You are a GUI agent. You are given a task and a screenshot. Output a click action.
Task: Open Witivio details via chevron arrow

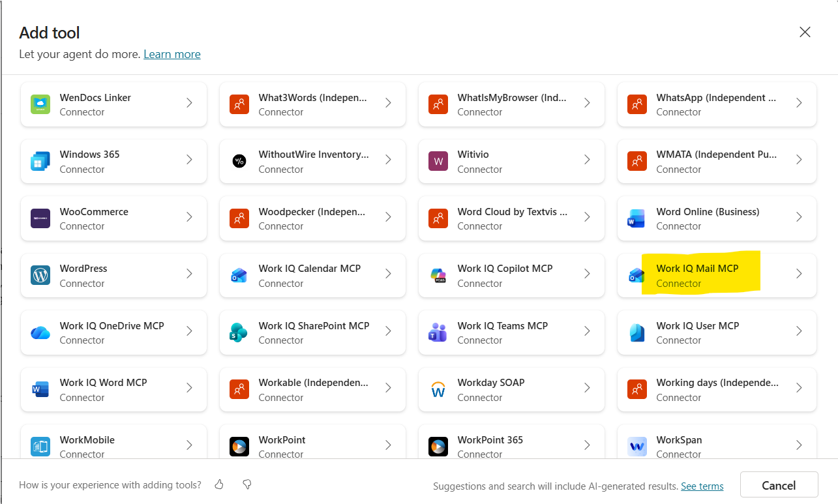587,160
